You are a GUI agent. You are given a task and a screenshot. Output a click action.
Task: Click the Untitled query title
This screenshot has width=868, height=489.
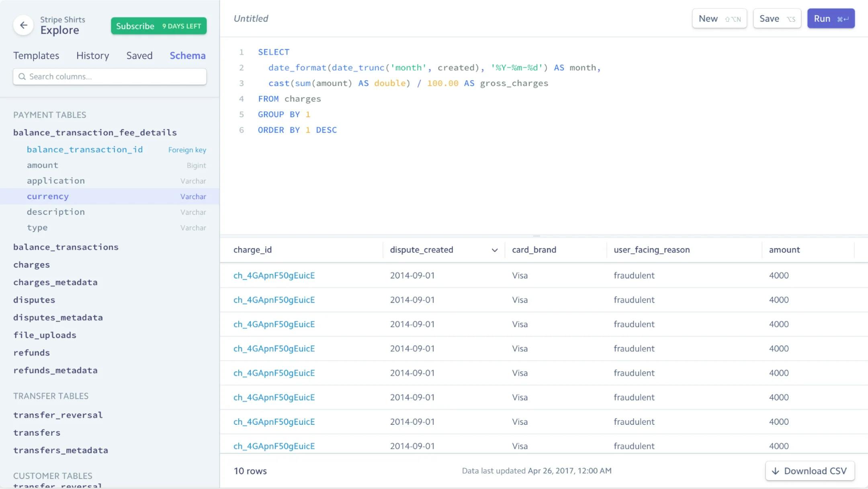251,19
